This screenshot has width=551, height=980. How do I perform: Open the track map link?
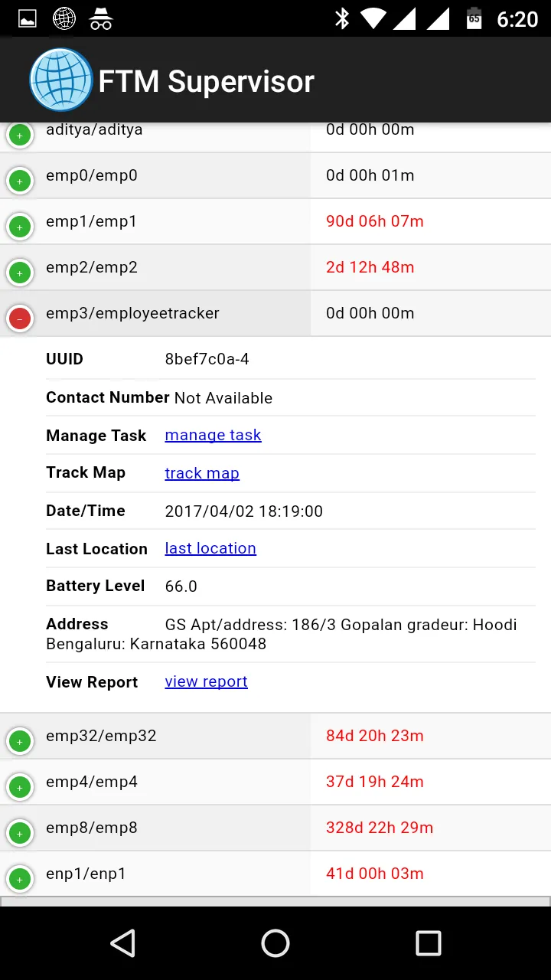[x=202, y=473]
